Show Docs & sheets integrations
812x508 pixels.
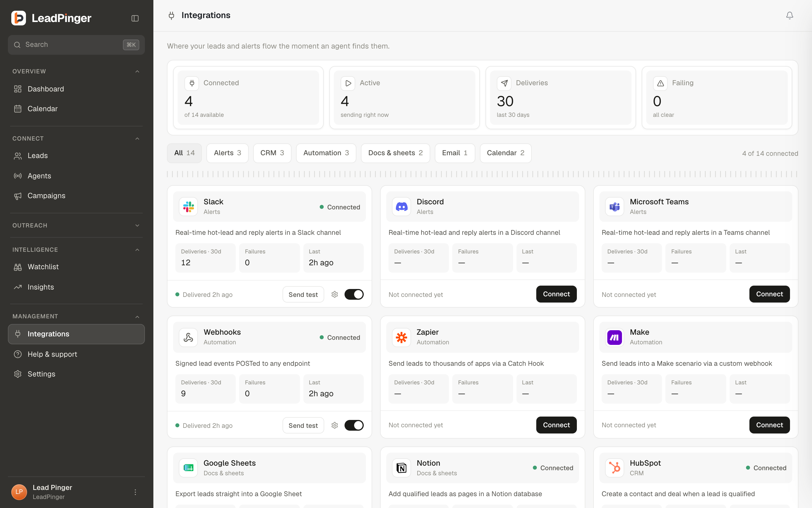(x=395, y=153)
